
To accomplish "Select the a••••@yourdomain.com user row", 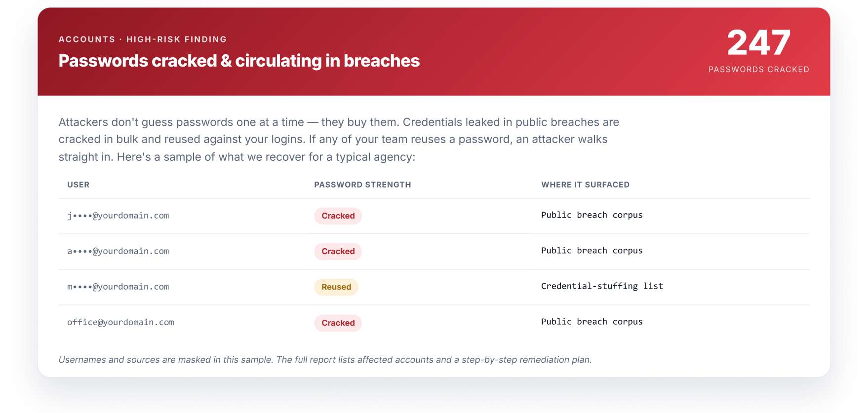I will coord(434,252).
